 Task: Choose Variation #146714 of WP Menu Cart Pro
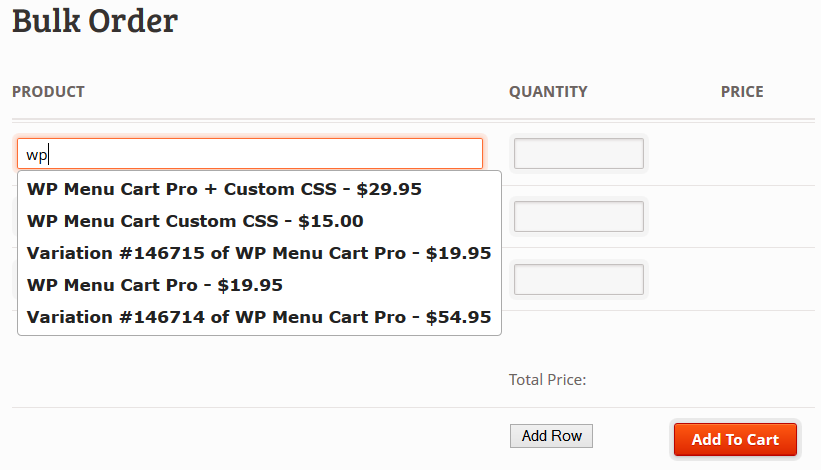click(x=259, y=317)
